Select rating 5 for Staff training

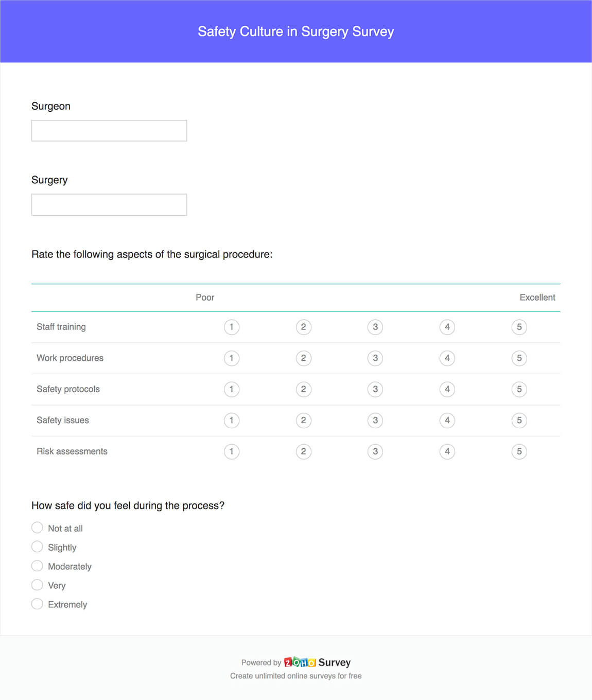tap(519, 327)
